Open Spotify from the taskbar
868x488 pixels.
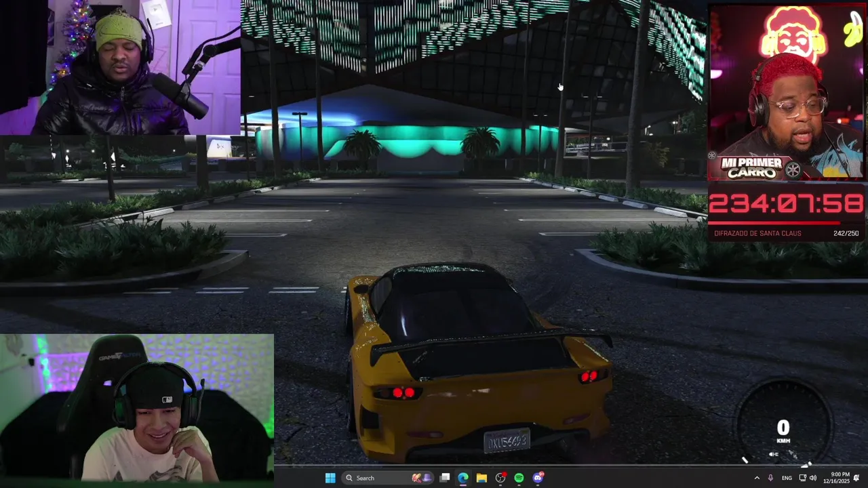tap(519, 478)
